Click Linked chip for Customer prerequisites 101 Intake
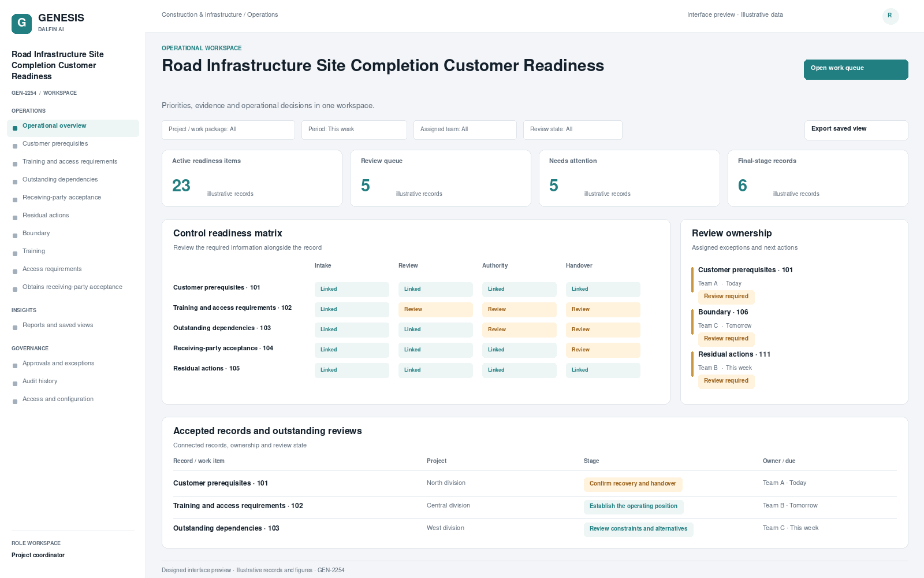 (352, 290)
